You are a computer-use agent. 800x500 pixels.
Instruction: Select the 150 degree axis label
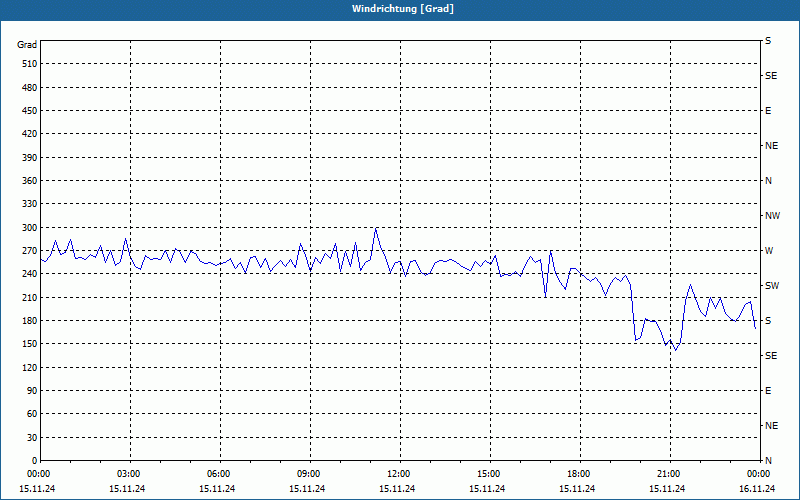point(30,343)
